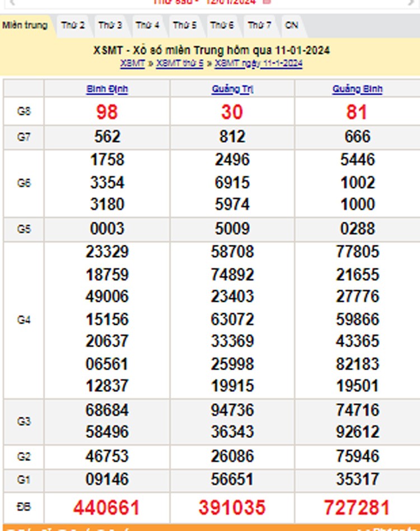Screen dimensions: 420x531
Task: Show the Thứ 5 tab
Action: 184,25
